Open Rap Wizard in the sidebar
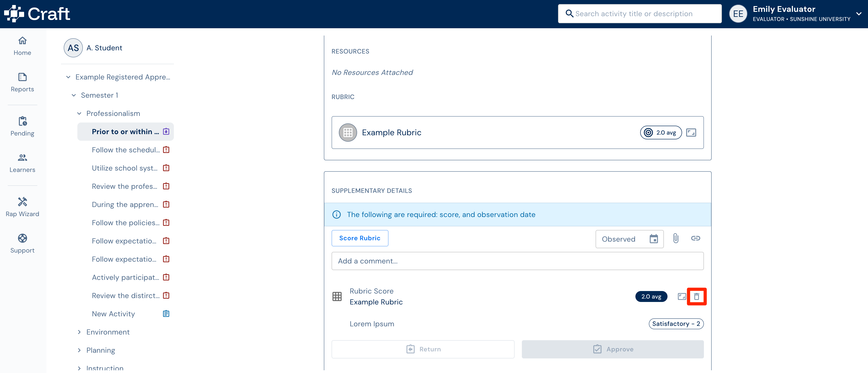 22,207
